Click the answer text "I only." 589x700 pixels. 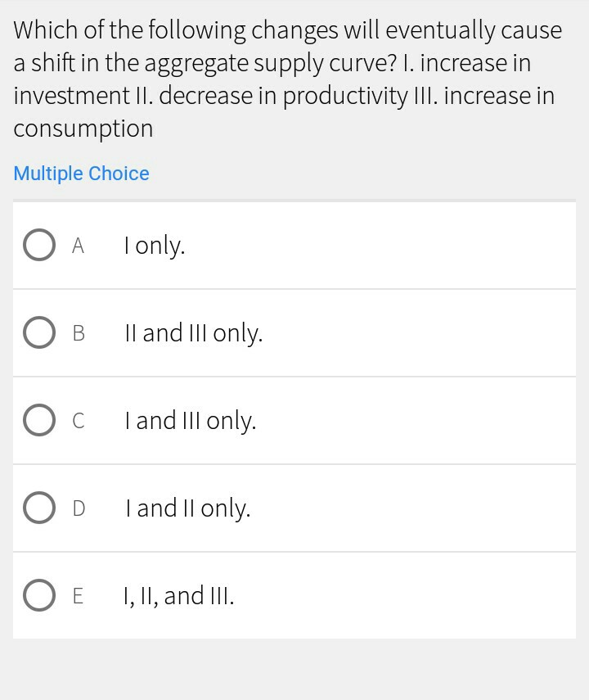[155, 245]
